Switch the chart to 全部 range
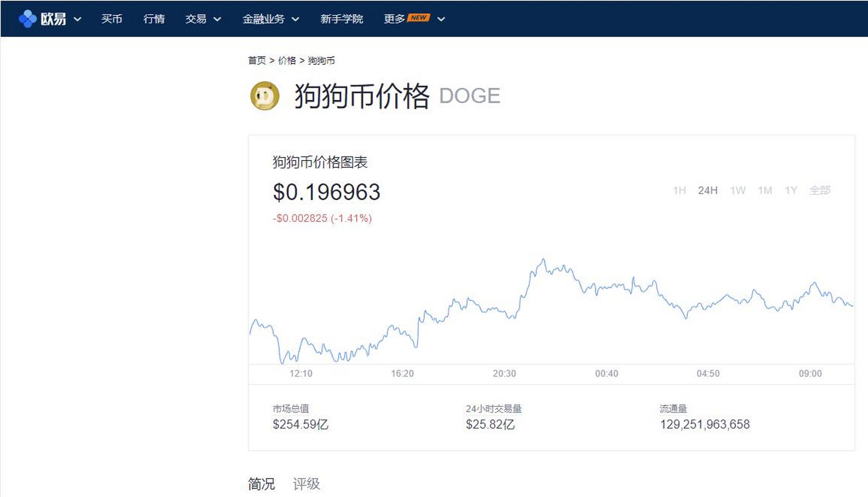The width and height of the screenshot is (868, 497). point(820,190)
